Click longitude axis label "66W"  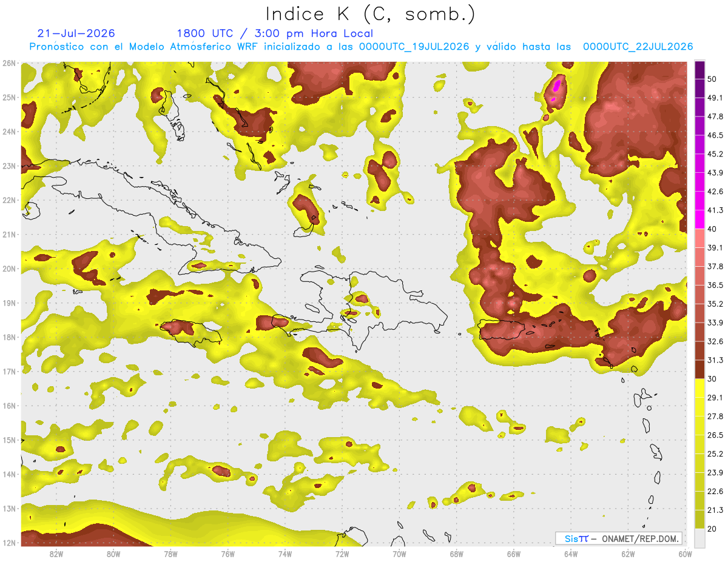click(x=514, y=554)
